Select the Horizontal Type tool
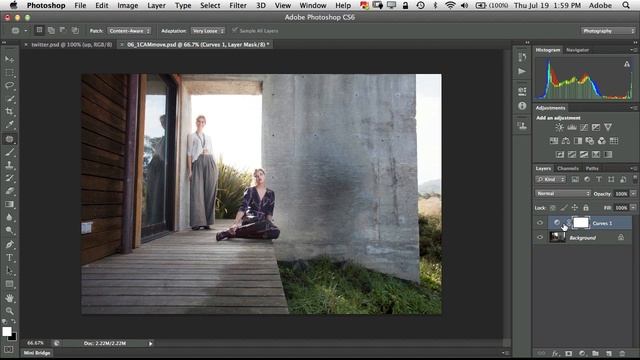This screenshot has height=360, width=640. tap(9, 258)
